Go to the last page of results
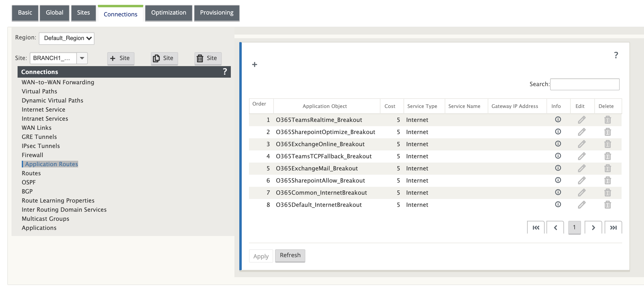Viewport: 644px width, 296px height. point(613,227)
